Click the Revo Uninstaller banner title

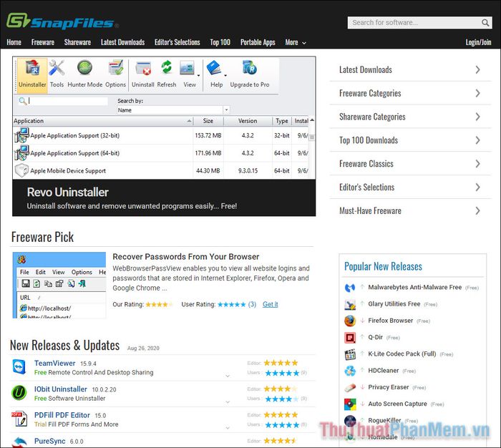pos(68,192)
